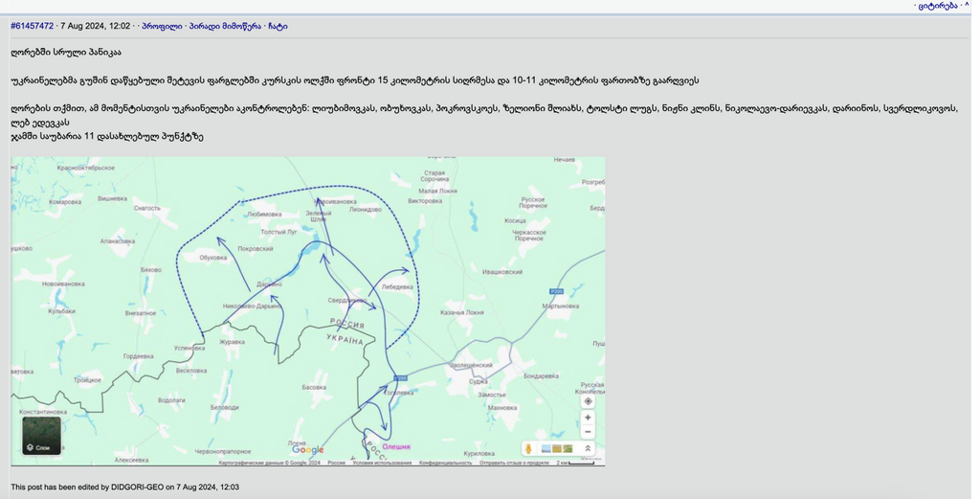Click the Куриловка label on the map
Viewport: 980px width, 499px height.
[x=479, y=454]
